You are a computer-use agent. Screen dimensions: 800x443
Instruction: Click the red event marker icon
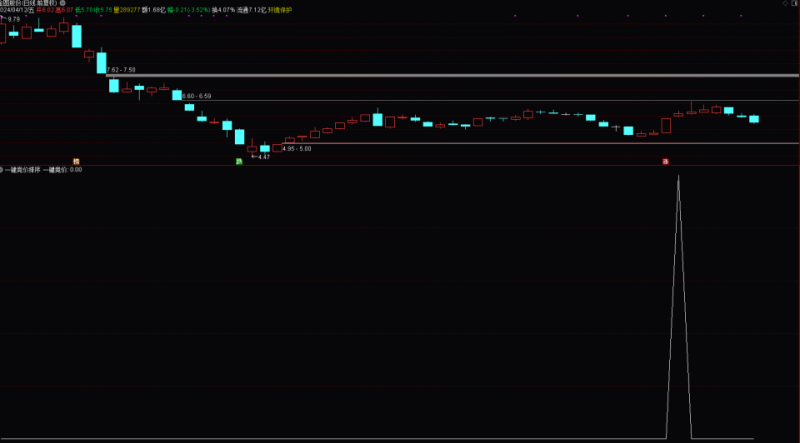tap(667, 161)
